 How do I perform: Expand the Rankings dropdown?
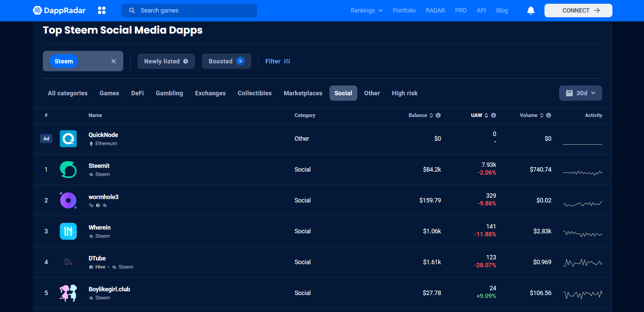click(x=366, y=11)
